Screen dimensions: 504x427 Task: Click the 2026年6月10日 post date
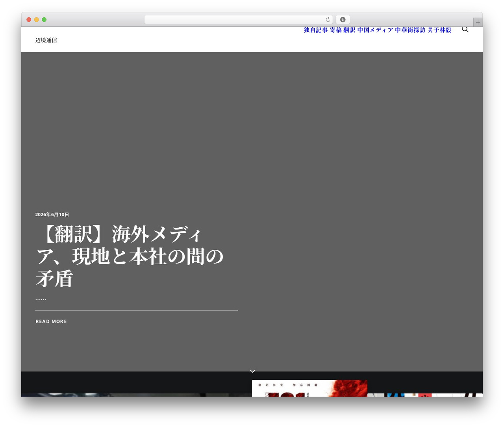point(52,215)
